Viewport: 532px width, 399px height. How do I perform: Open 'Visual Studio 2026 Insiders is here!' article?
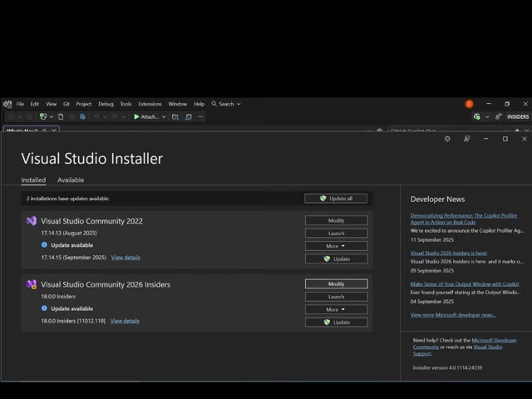448,253
